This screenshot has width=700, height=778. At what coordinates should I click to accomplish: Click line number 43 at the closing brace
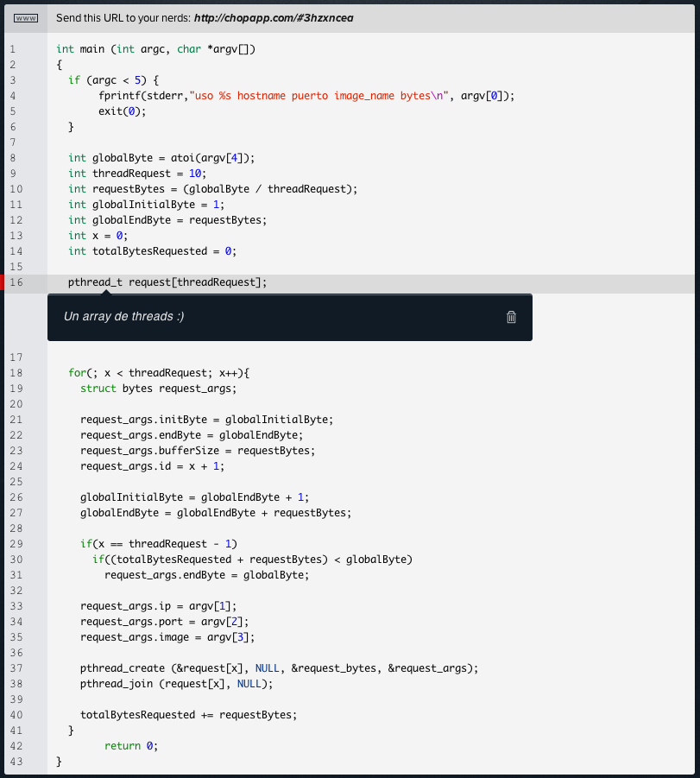click(15, 761)
